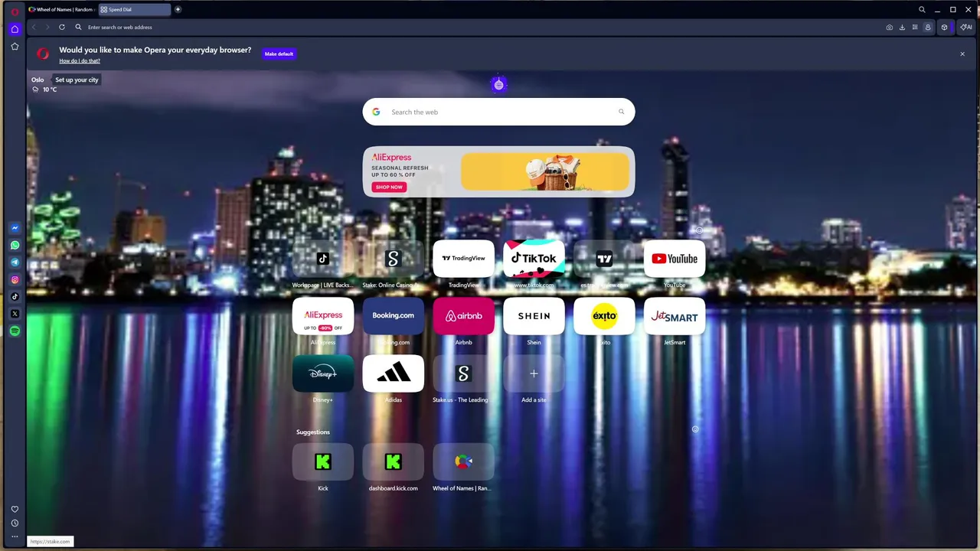Open WhatsApp from the sidebar
Screen dimensions: 980x551
click(x=15, y=246)
